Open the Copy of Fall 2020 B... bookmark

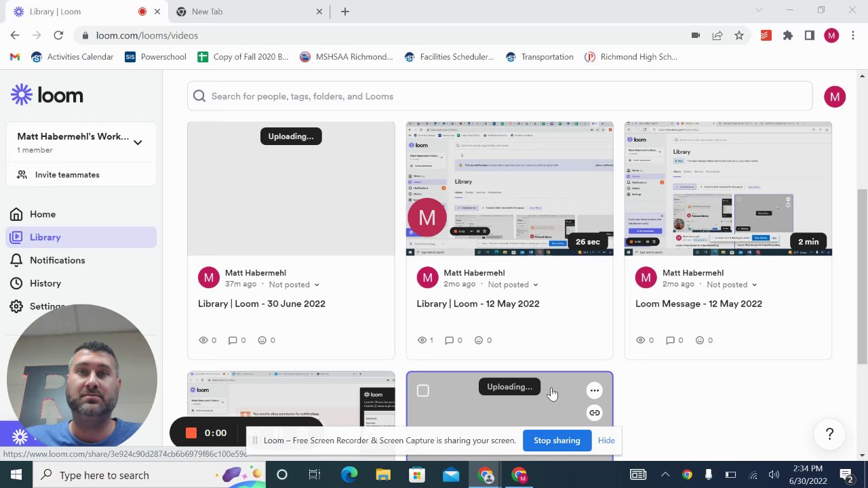click(x=243, y=57)
